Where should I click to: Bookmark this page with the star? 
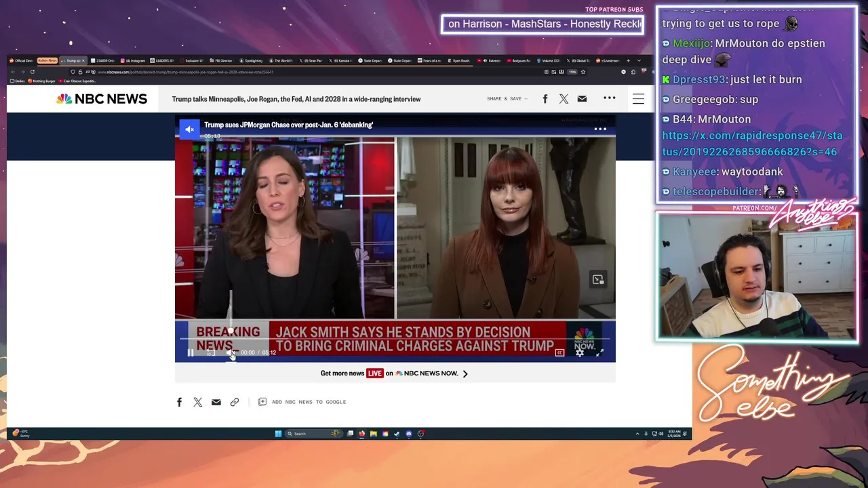pos(583,72)
